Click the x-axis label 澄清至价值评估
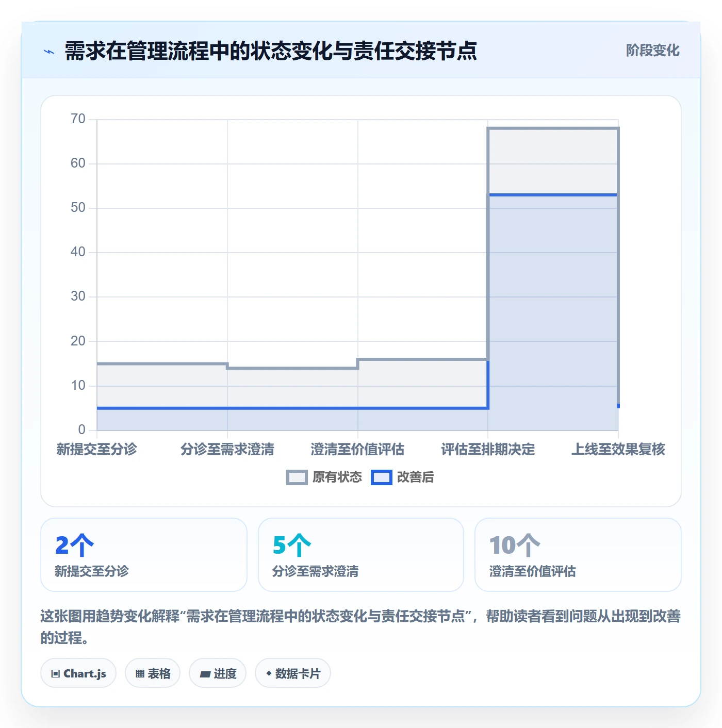The height and width of the screenshot is (728, 722). click(358, 450)
